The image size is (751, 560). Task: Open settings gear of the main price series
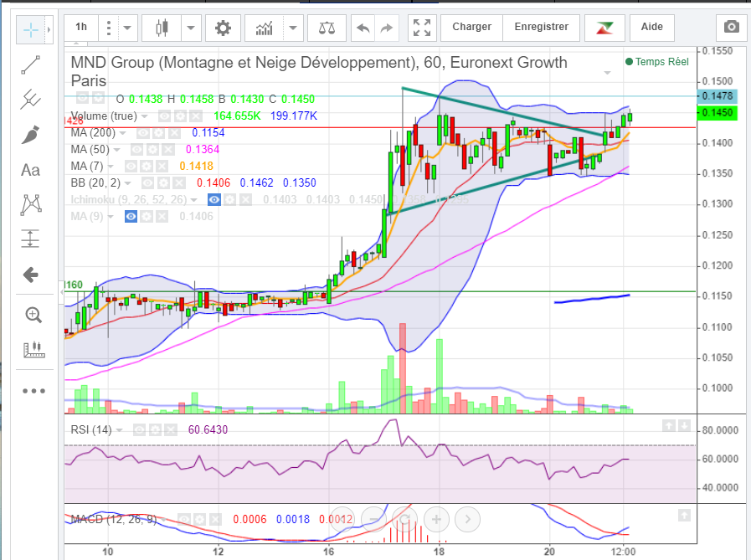tap(98, 98)
